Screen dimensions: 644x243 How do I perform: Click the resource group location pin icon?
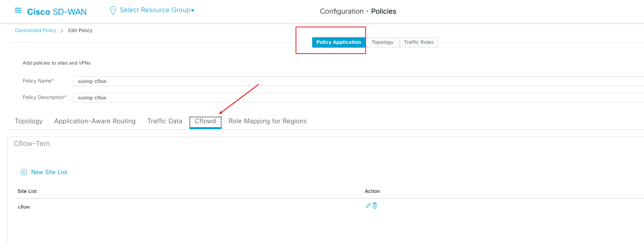click(x=113, y=11)
